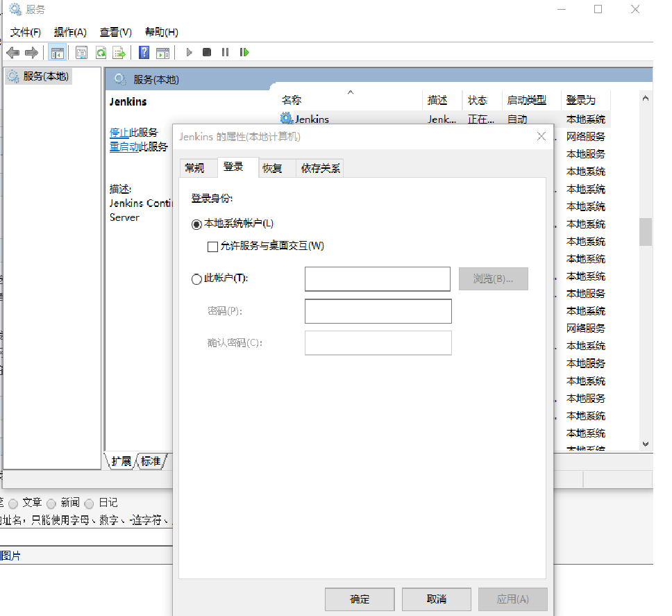Click the 密码(P) password field
This screenshot has width=672, height=616.
pos(378,311)
